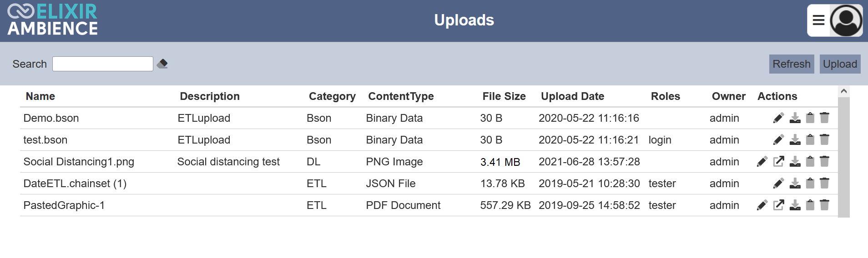Open PastedGraphic-1 PDF in external view
Image resolution: width=868 pixels, height=258 pixels.
779,205
